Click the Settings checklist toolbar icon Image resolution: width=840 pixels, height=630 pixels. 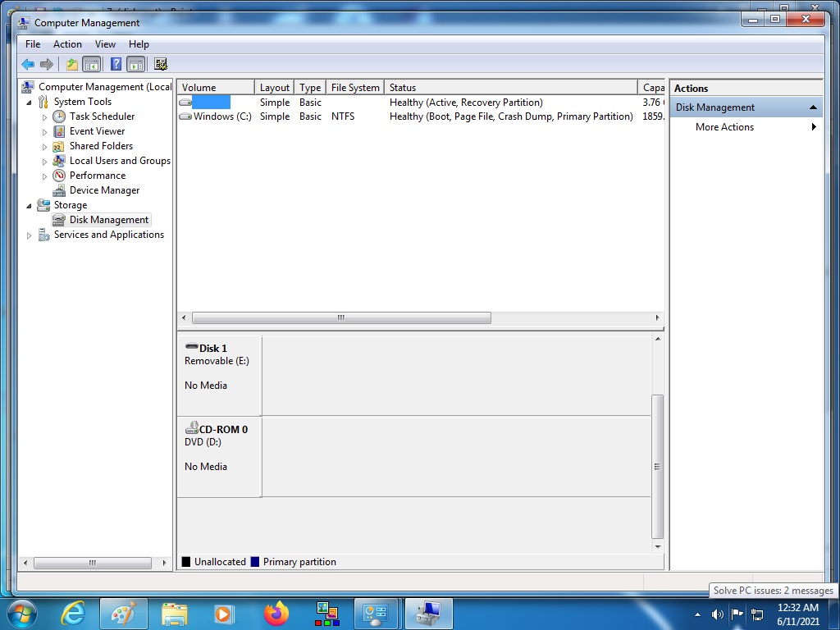point(161,65)
